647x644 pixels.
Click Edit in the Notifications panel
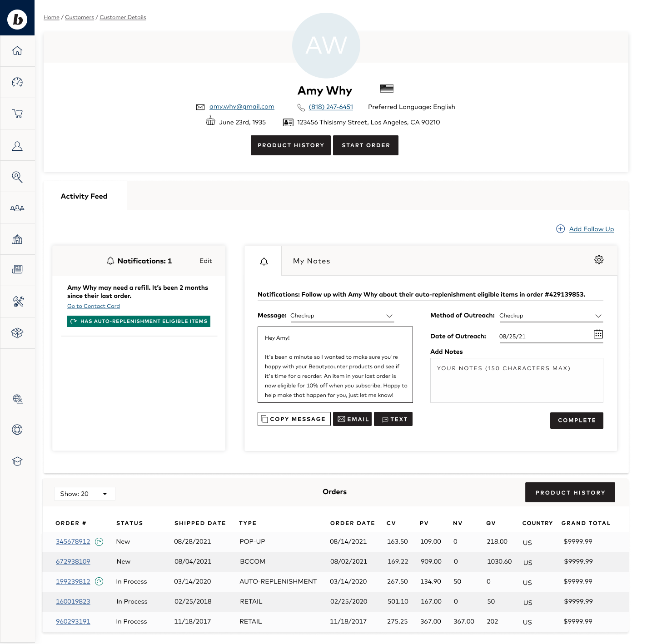[206, 261]
